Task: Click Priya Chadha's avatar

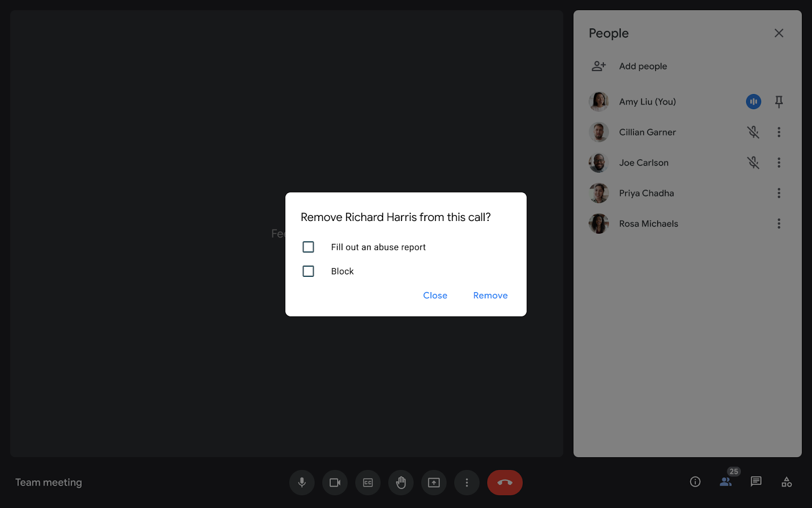Action: click(x=599, y=193)
